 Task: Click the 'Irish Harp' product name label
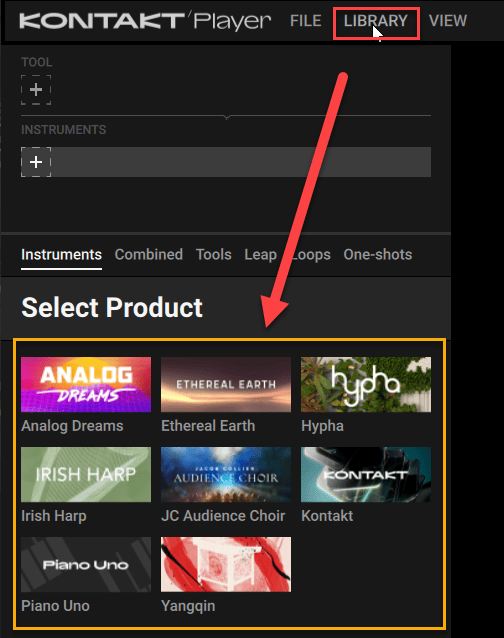click(x=54, y=516)
